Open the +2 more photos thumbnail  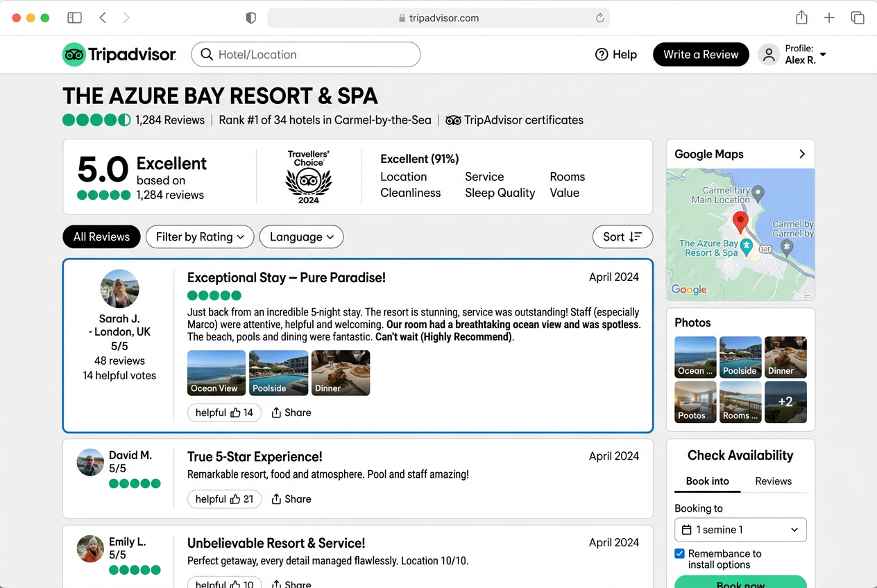785,402
